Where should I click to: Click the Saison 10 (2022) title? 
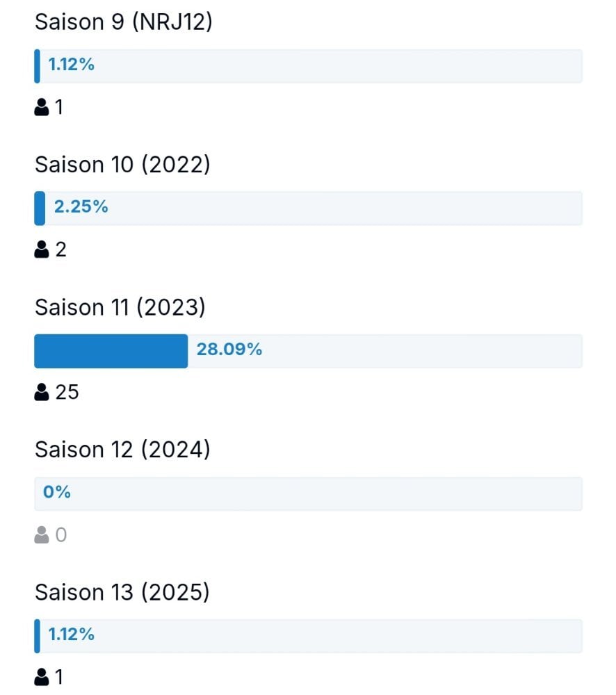(122, 165)
